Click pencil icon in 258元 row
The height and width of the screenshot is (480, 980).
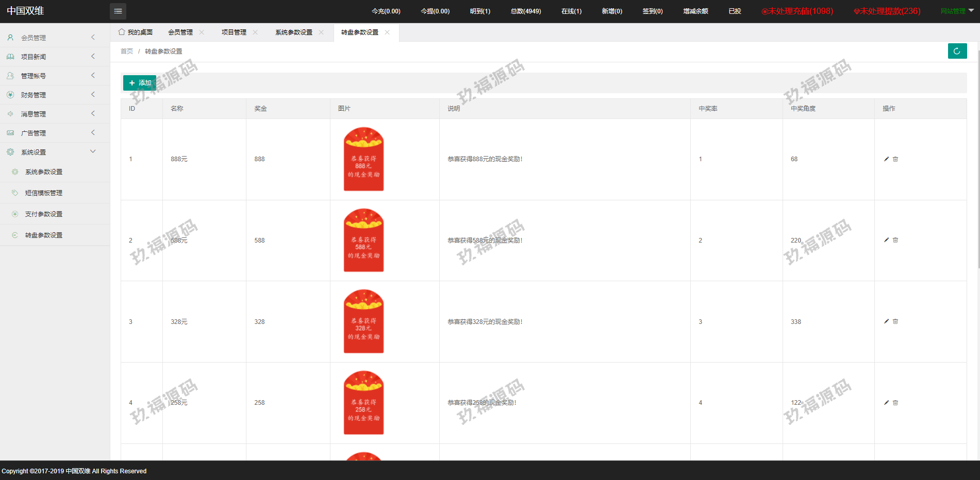point(886,403)
